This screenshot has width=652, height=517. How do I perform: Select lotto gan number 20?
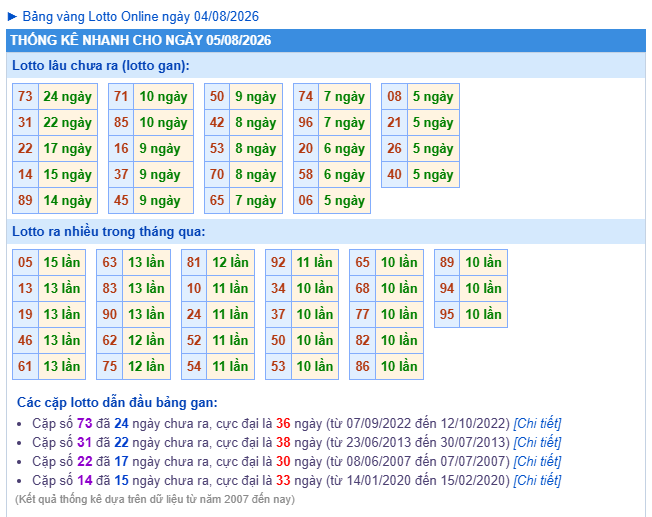tap(306, 148)
